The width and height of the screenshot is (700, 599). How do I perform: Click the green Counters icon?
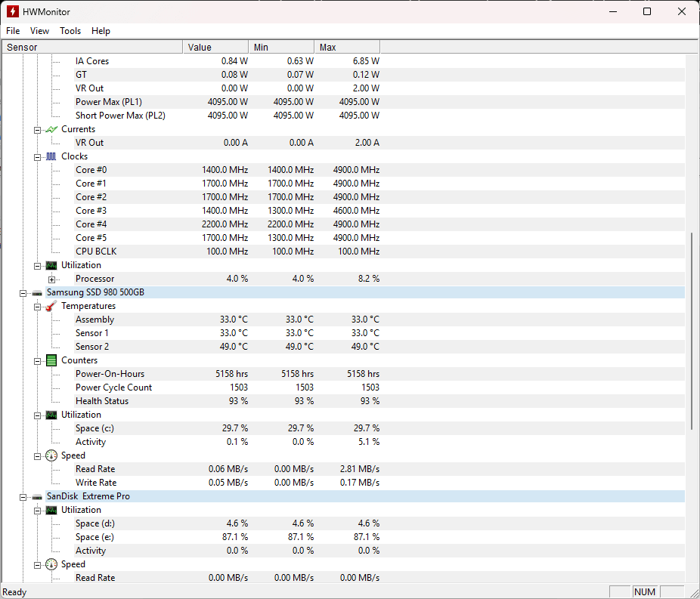(51, 360)
